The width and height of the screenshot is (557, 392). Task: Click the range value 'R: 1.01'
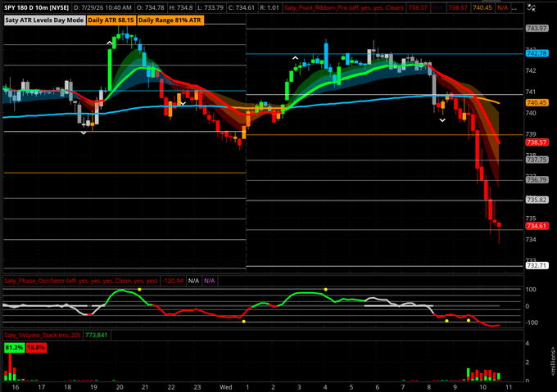269,7
